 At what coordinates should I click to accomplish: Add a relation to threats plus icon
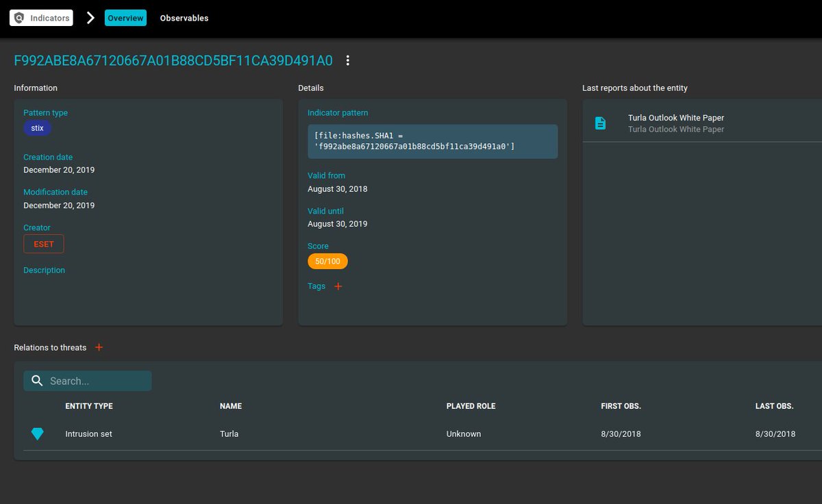(x=99, y=347)
